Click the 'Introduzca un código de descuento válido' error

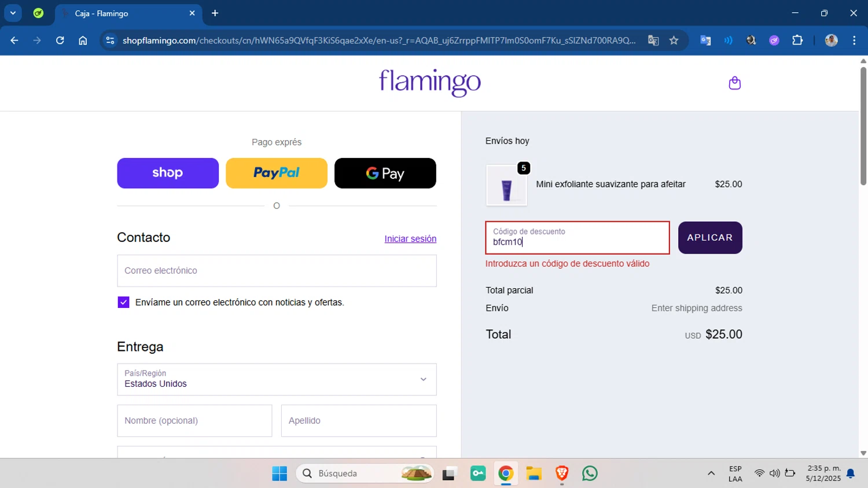pos(567,264)
